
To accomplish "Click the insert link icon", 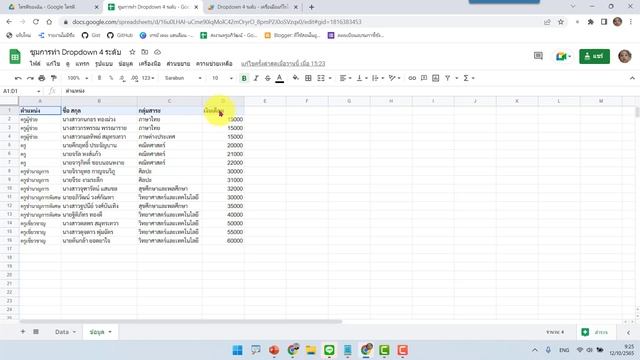I will tap(412, 78).
